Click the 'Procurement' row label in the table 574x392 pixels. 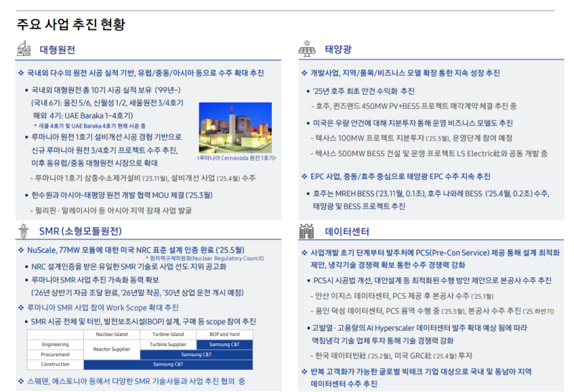click(55, 354)
